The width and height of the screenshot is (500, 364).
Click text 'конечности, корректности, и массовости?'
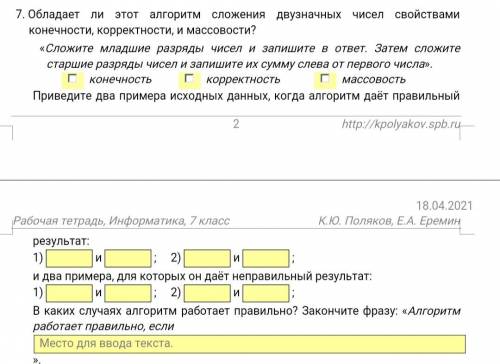coord(142,31)
